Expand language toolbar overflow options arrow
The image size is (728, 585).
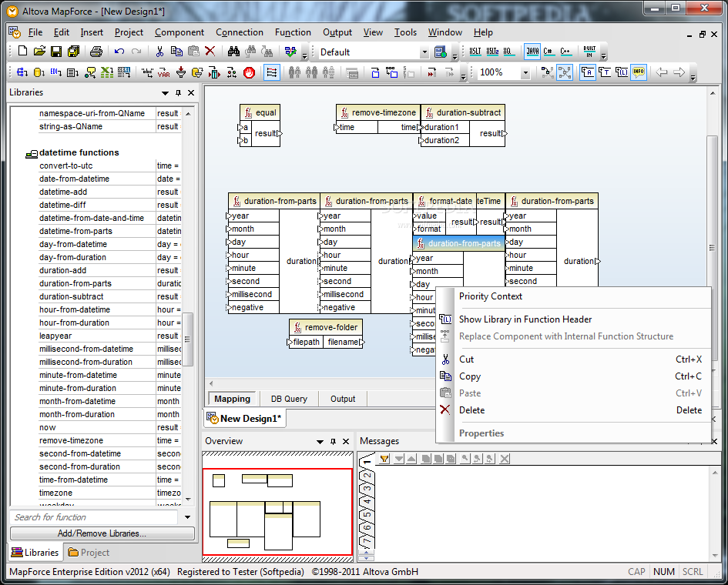(x=603, y=56)
